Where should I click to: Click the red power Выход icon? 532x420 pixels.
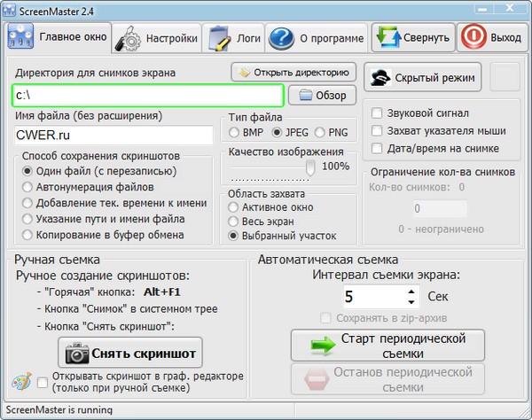[473, 37]
